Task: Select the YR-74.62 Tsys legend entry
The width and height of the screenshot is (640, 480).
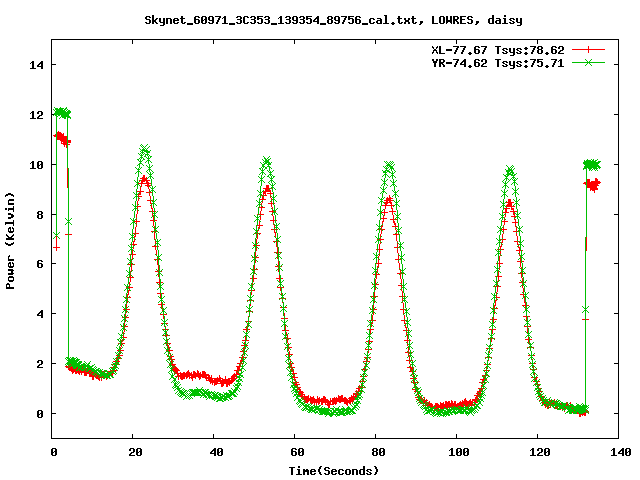Action: tap(496, 62)
